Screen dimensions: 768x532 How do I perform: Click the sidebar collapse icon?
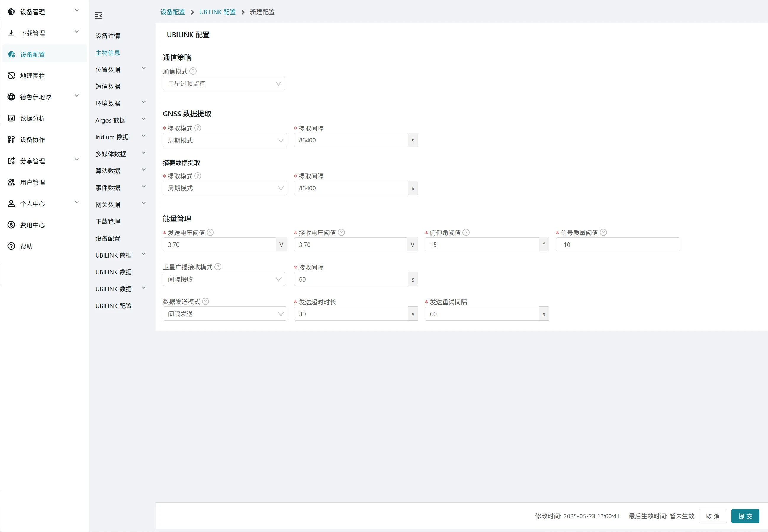coord(98,15)
